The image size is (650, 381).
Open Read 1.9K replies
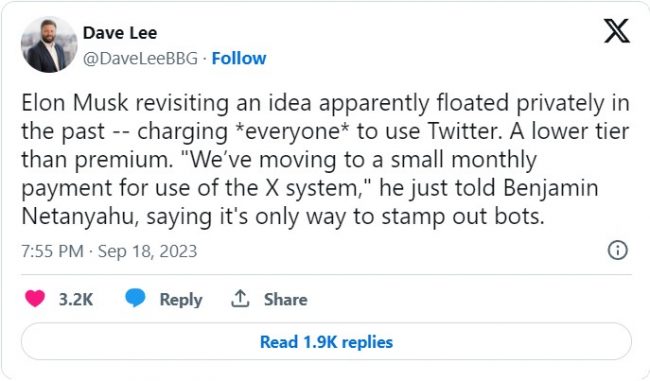click(326, 342)
